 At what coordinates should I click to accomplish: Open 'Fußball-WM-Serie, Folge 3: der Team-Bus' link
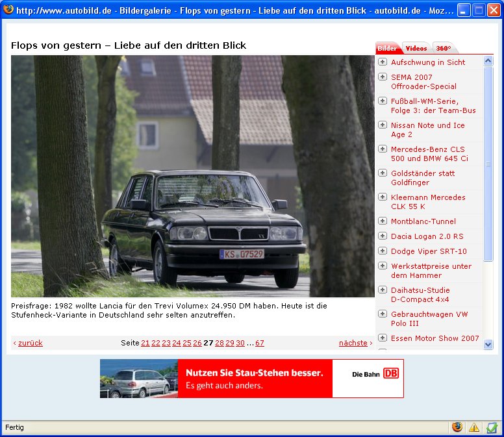[433, 106]
